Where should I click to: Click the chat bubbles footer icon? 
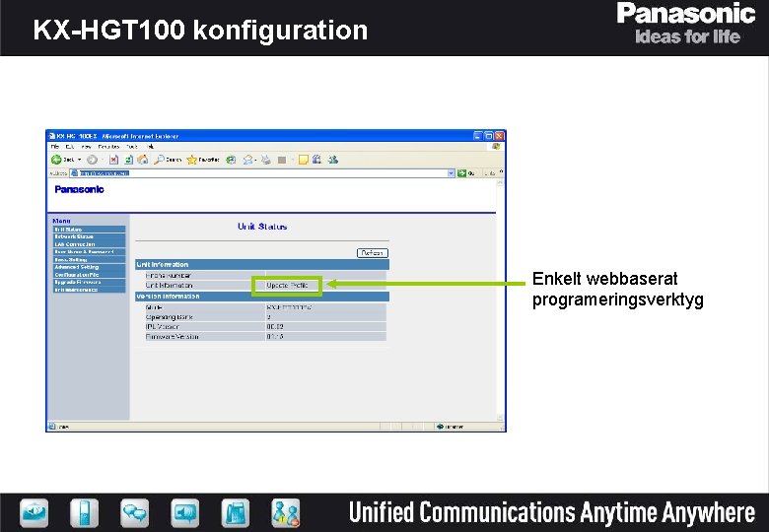[x=135, y=513]
